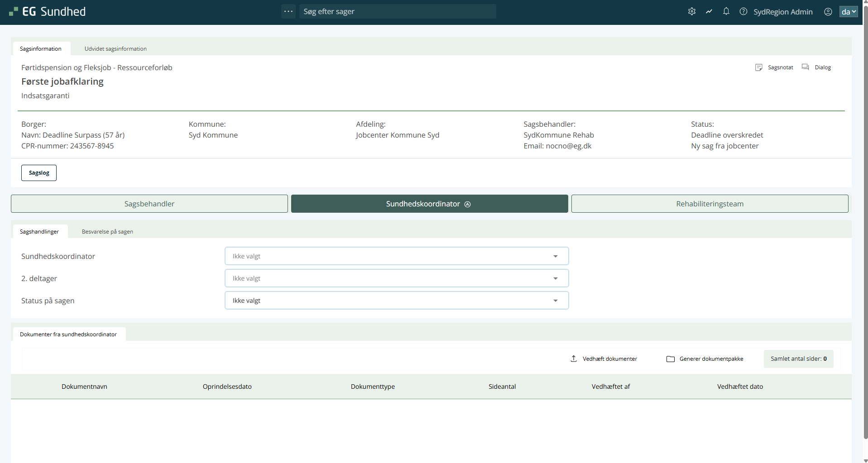Click the EG Sundhed logo
868x463 pixels.
coord(48,12)
